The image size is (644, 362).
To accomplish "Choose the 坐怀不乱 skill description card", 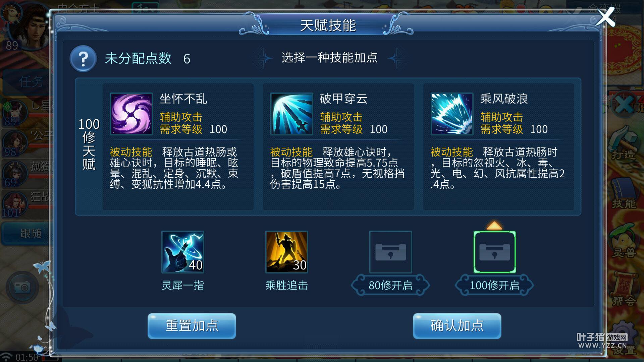I will [x=178, y=147].
